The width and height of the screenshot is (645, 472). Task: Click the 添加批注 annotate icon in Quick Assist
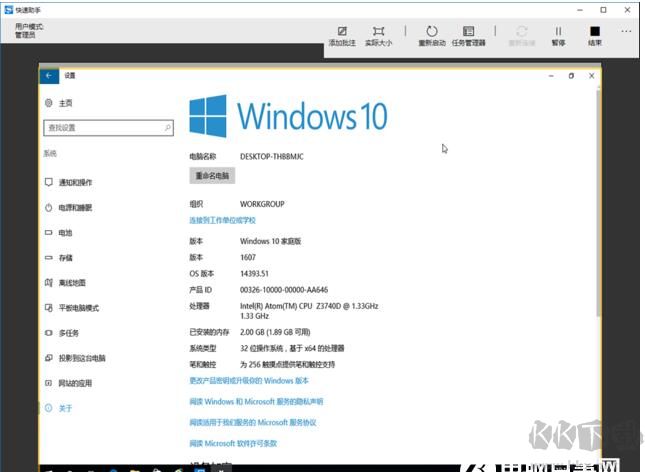click(342, 31)
